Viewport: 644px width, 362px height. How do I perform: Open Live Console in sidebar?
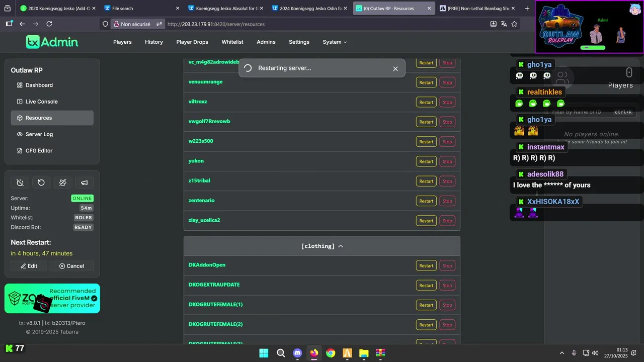click(x=52, y=102)
